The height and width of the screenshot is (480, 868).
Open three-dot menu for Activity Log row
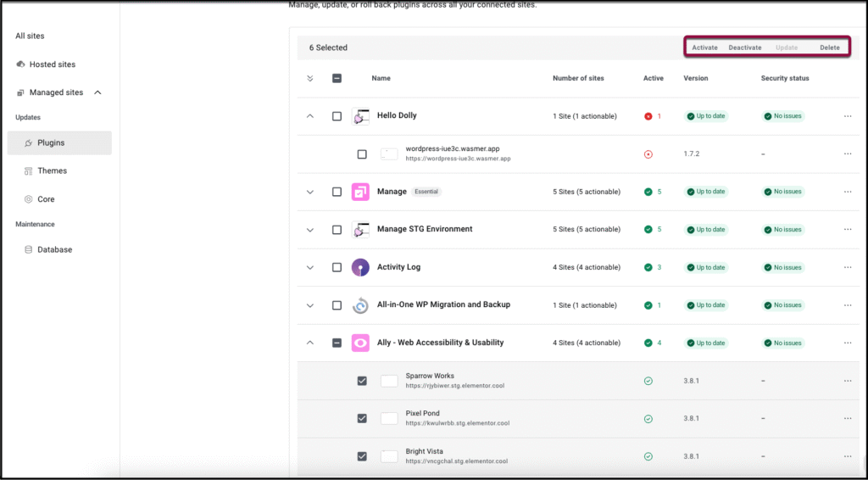coord(848,267)
